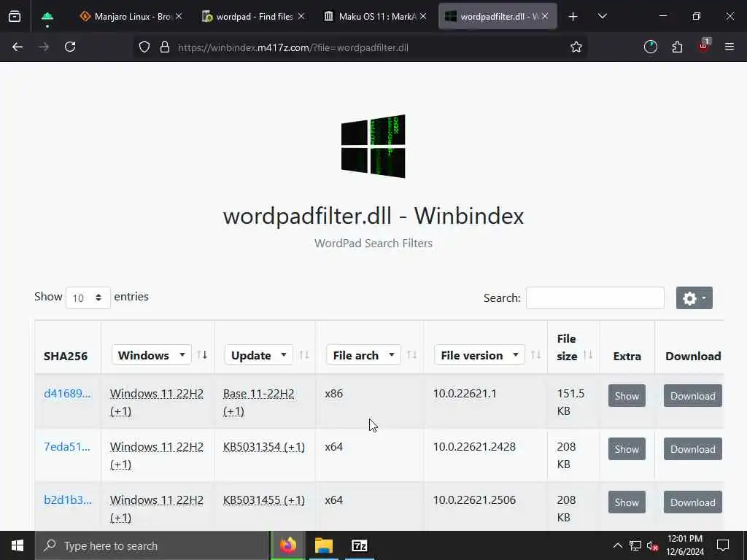This screenshot has height=560, width=747.
Task: Open File Explorer from the taskbar
Action: tap(323, 545)
